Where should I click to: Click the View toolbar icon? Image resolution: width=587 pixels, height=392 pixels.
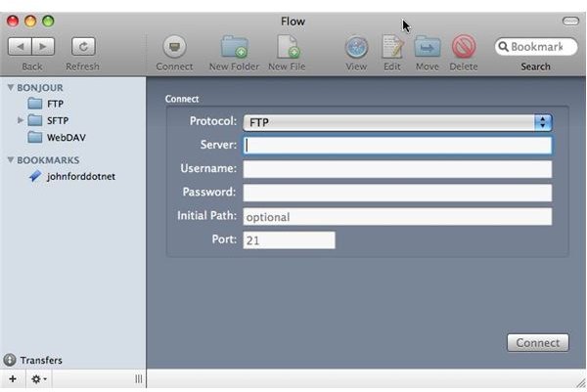356,47
